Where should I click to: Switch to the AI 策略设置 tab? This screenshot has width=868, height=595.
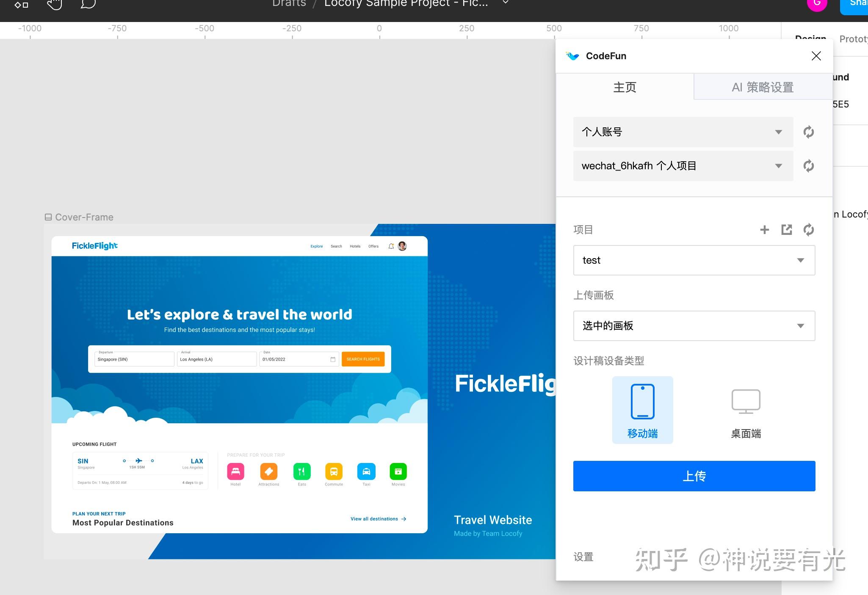[x=763, y=87]
